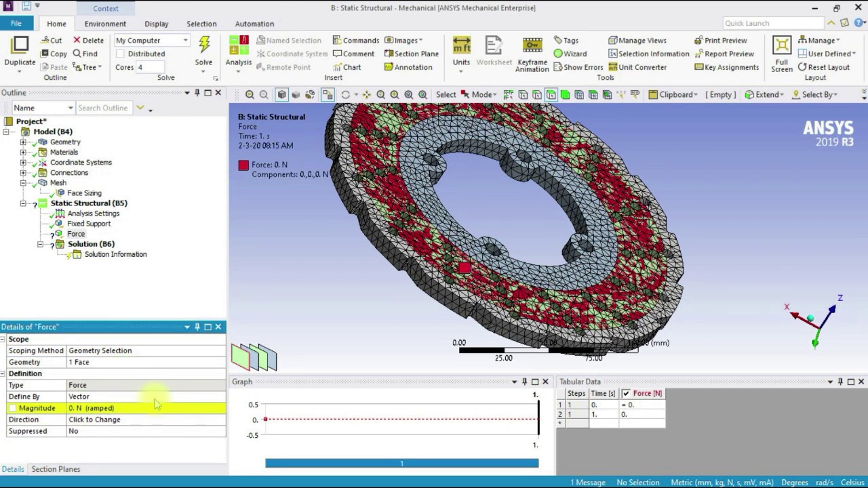Open Manage Views
The image size is (868, 488).
[x=637, y=40]
